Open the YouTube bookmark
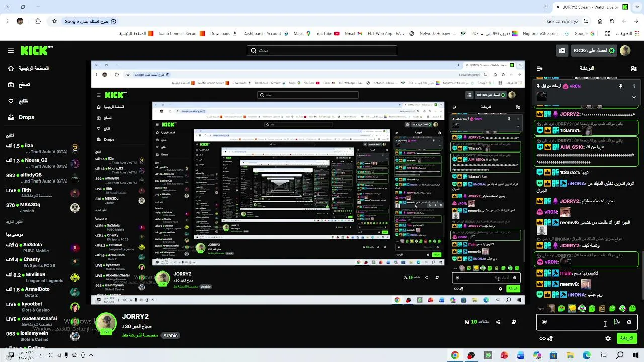The image size is (644, 362). pos(328,34)
